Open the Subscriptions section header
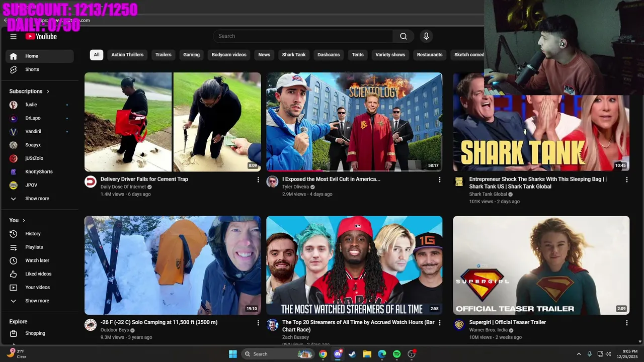Viewport: 644px width, 362px height. click(29, 92)
